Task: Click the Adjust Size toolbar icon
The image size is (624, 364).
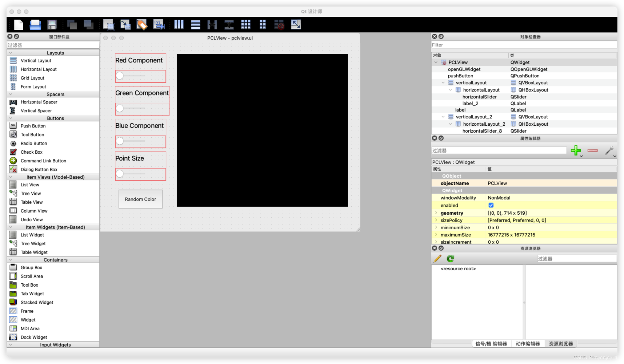Action: (296, 25)
